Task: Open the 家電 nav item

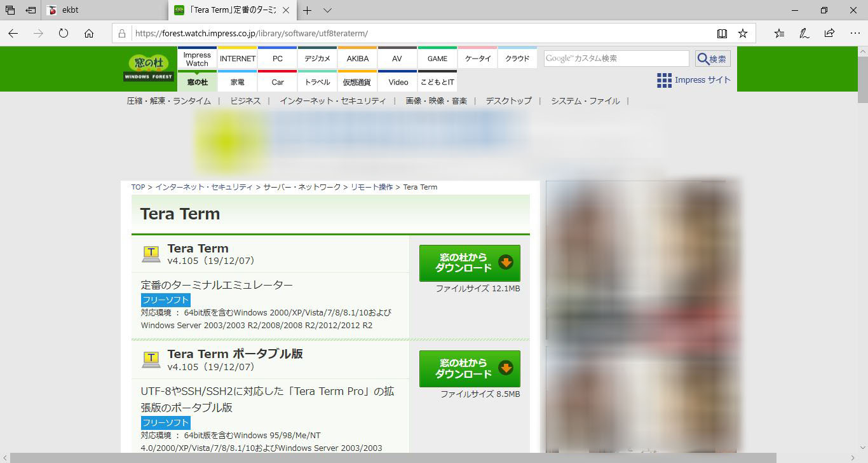Action: 238,81
